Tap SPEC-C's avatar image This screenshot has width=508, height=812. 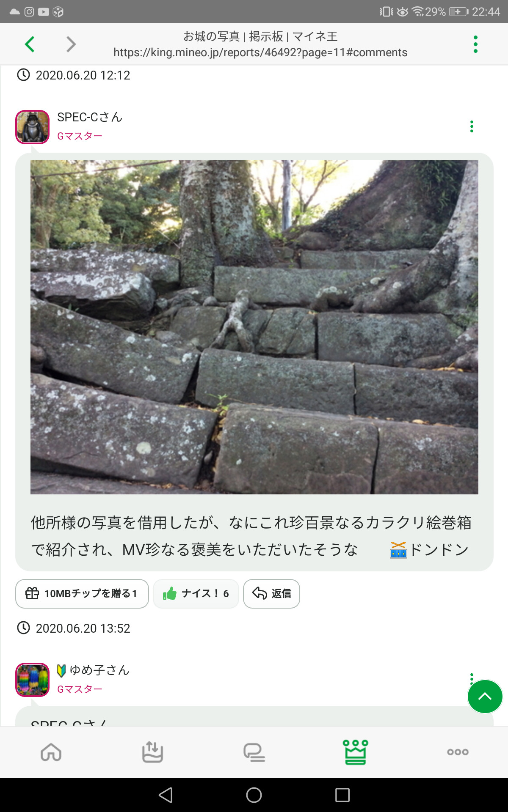(x=33, y=127)
